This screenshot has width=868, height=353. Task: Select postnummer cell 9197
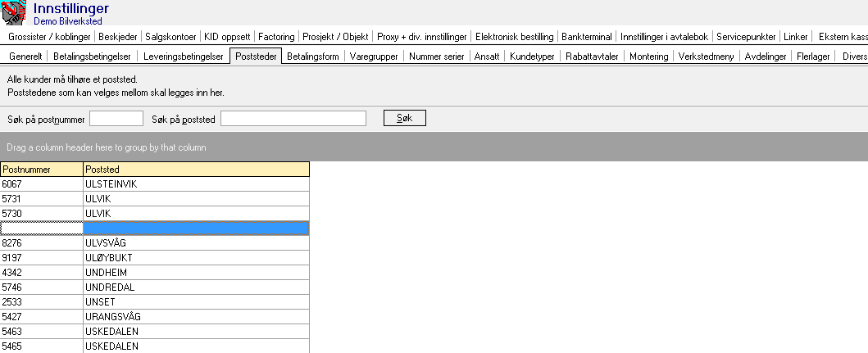42,258
